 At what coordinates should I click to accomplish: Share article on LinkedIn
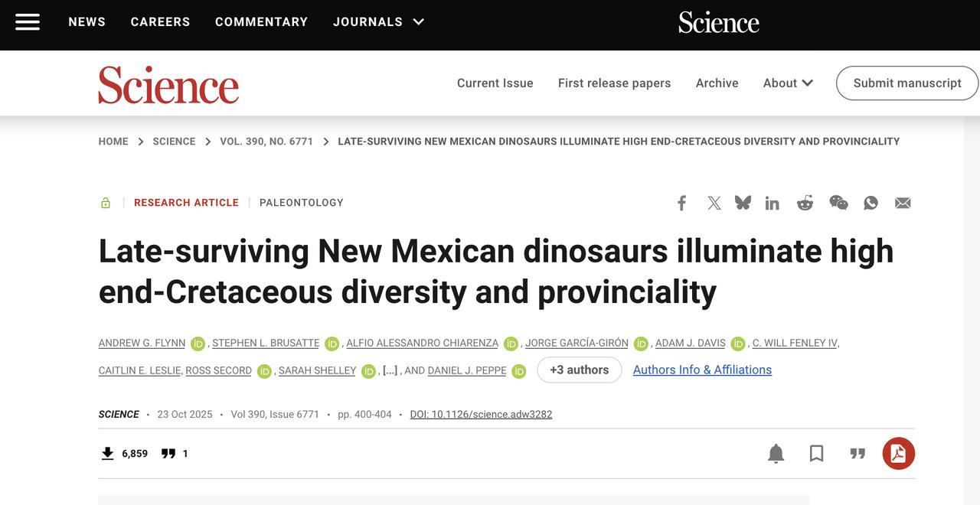(772, 203)
